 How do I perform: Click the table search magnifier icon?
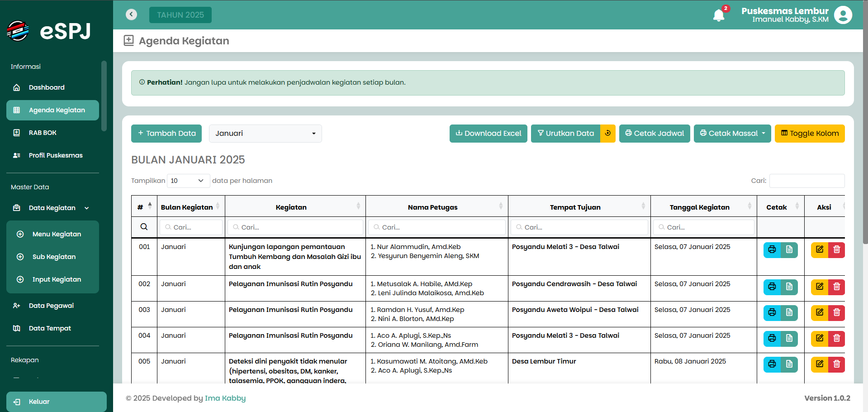coord(144,227)
